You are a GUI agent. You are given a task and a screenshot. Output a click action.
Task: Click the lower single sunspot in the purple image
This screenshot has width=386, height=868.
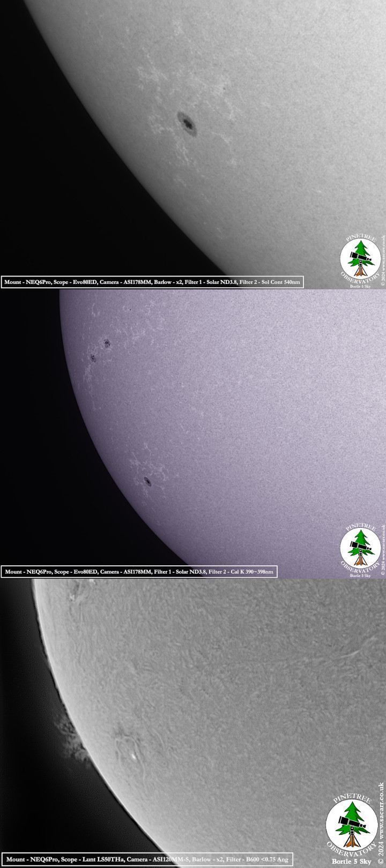coord(147,482)
